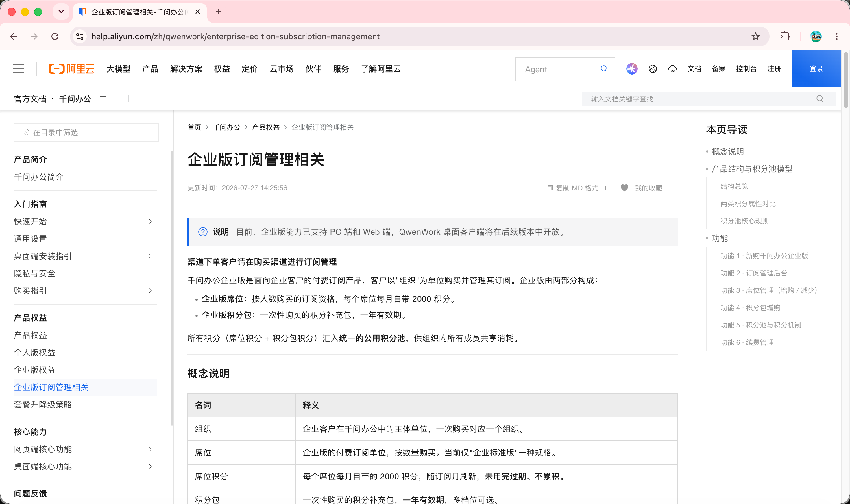This screenshot has width=850, height=504.
Task: Jump to 概念说明 in page outline
Action: [728, 151]
